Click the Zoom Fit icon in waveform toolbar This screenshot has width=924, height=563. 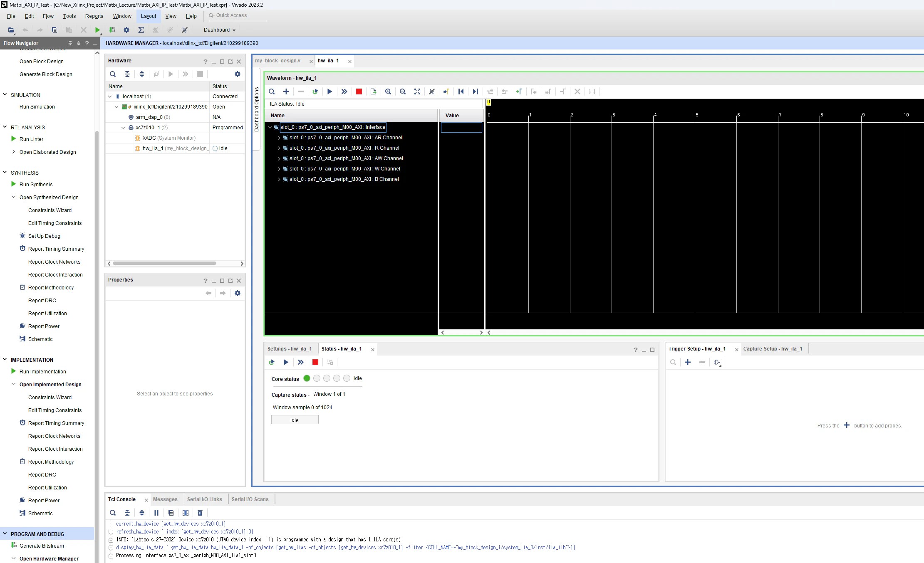(x=417, y=91)
